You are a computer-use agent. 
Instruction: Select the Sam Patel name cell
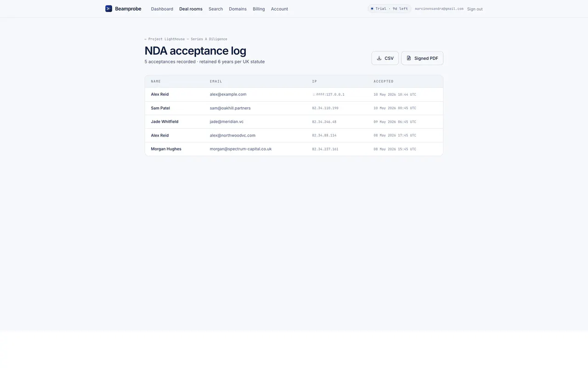(x=160, y=108)
